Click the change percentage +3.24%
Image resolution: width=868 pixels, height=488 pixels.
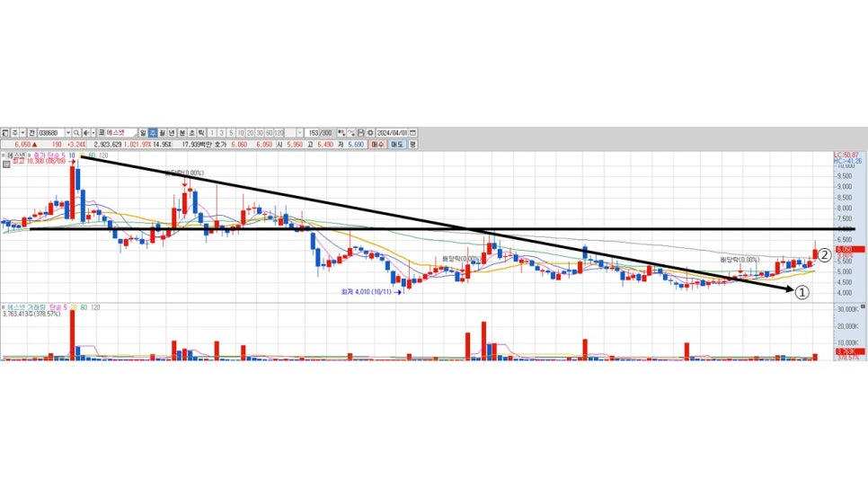76,145
